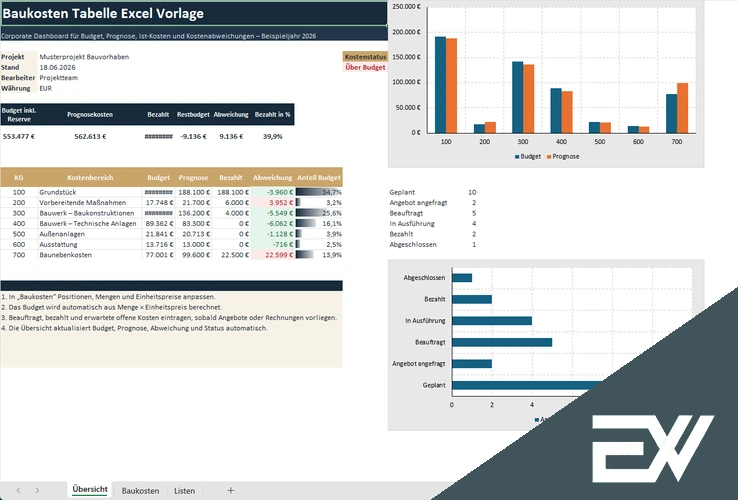Screen dimensions: 738x500
Task: Switch to the Baukosten sheet tab
Action: point(140,491)
